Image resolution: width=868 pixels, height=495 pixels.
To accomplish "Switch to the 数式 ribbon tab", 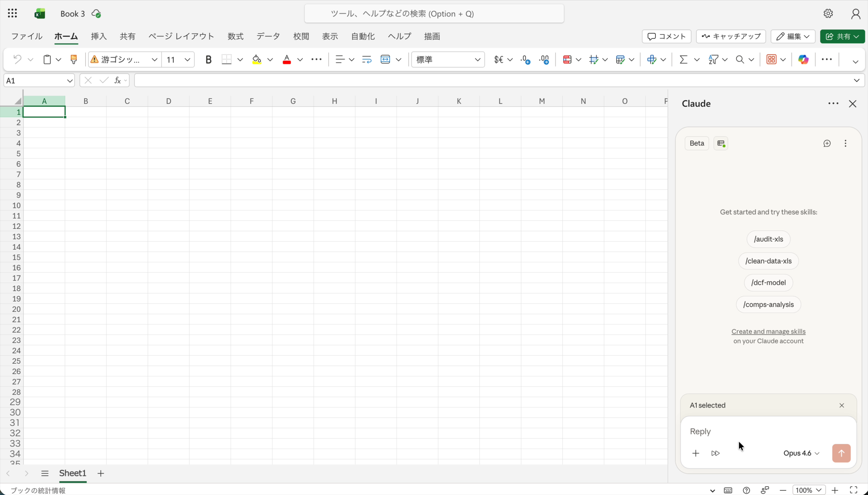I will click(235, 36).
